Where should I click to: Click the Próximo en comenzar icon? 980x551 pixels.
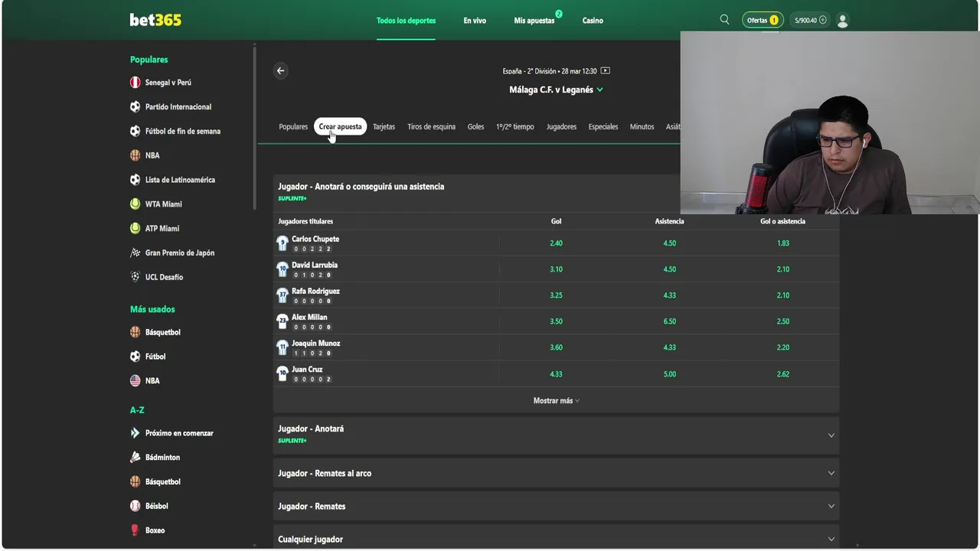pyautogui.click(x=136, y=433)
